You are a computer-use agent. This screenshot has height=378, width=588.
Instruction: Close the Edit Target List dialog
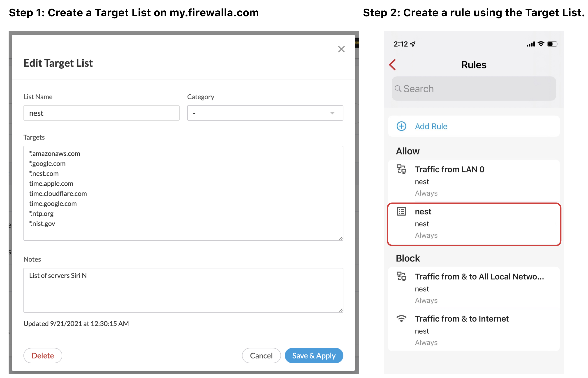click(341, 49)
